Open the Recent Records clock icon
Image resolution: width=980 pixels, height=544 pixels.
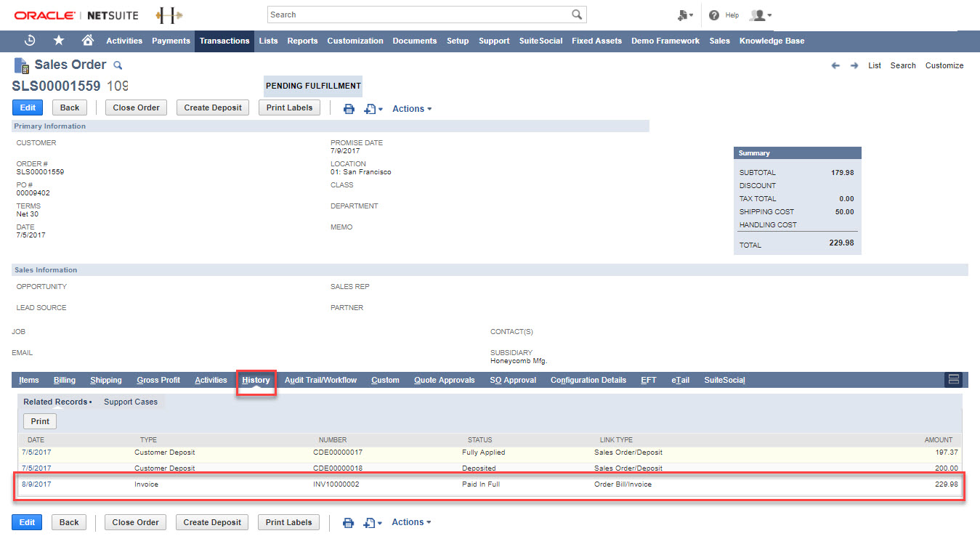[30, 41]
